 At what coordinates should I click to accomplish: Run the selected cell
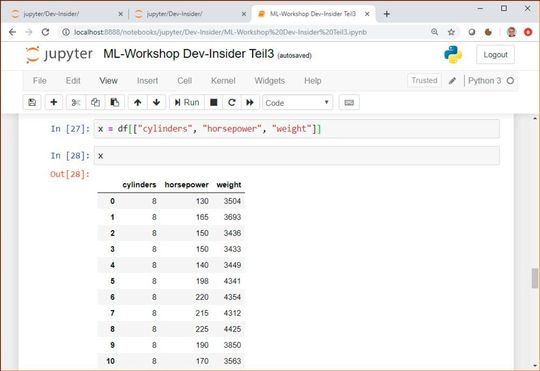tap(187, 102)
